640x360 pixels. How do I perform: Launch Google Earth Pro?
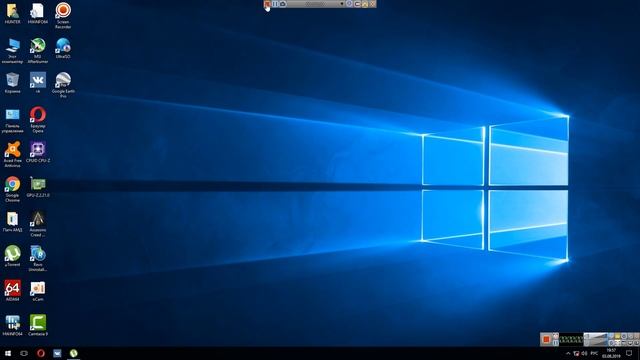(x=63, y=85)
